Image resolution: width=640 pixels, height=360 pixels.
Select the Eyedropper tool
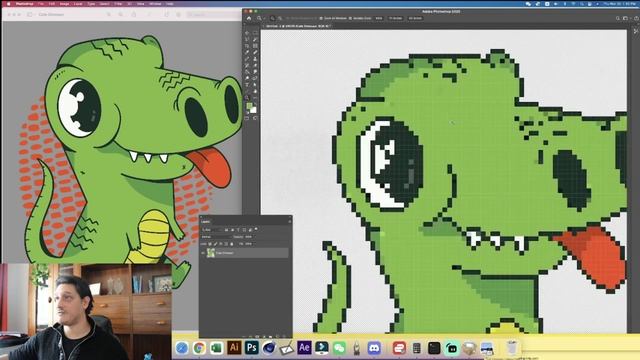[247, 52]
